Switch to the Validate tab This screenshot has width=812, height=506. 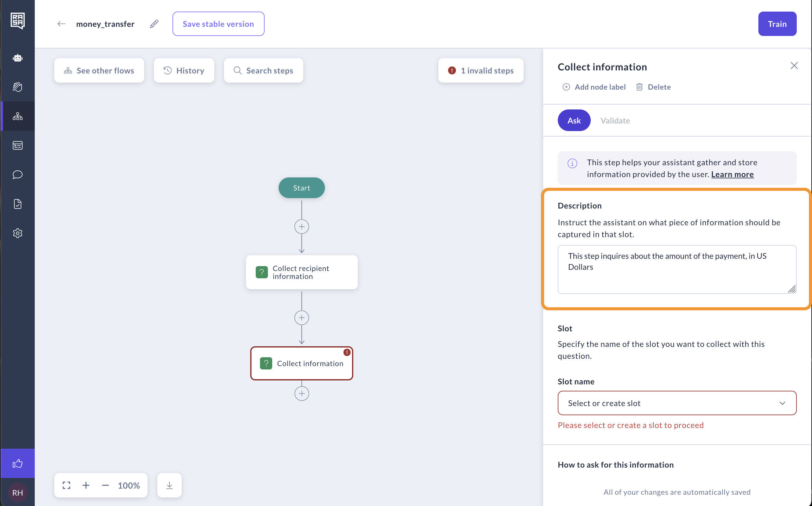[615, 120]
